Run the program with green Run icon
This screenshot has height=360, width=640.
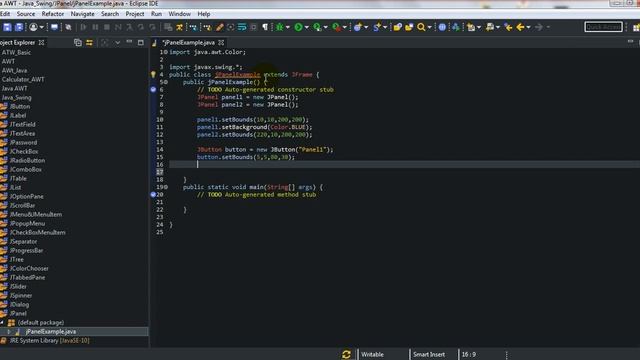pyautogui.click(x=298, y=27)
